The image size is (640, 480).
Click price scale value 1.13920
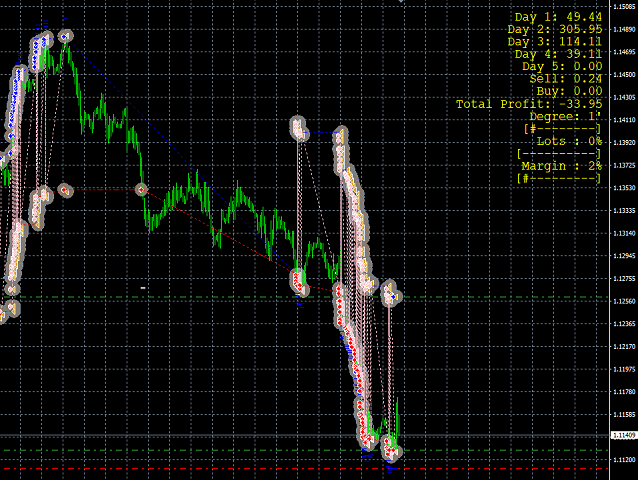[624, 142]
